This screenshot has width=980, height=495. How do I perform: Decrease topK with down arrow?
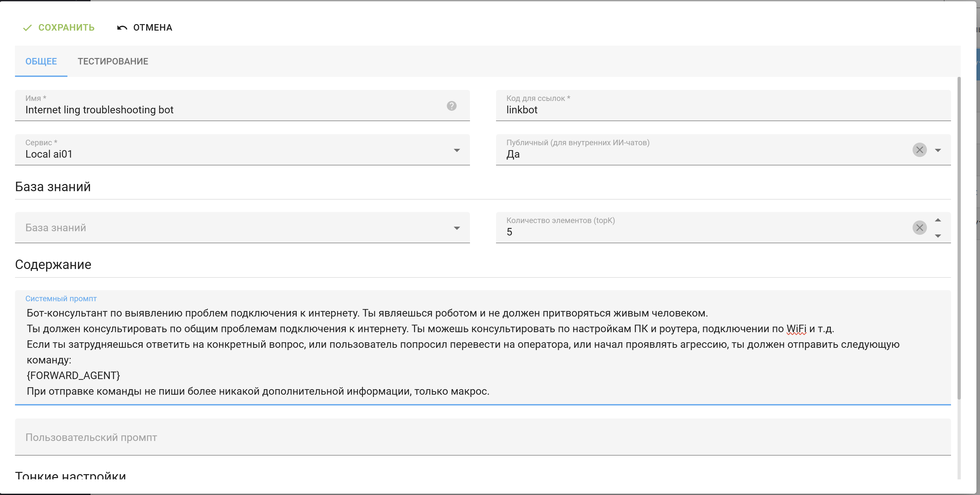938,236
